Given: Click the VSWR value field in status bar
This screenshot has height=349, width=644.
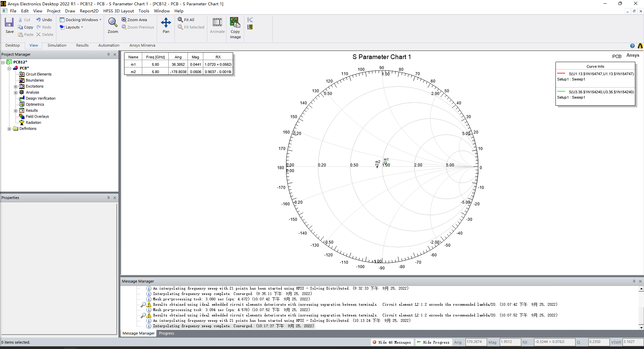Looking at the screenshot, I should coord(633,342).
